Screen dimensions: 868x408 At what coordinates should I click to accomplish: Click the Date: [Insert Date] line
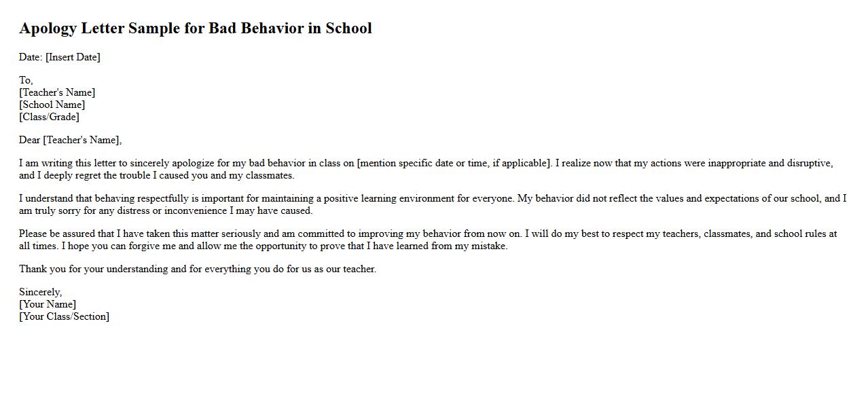(60, 57)
